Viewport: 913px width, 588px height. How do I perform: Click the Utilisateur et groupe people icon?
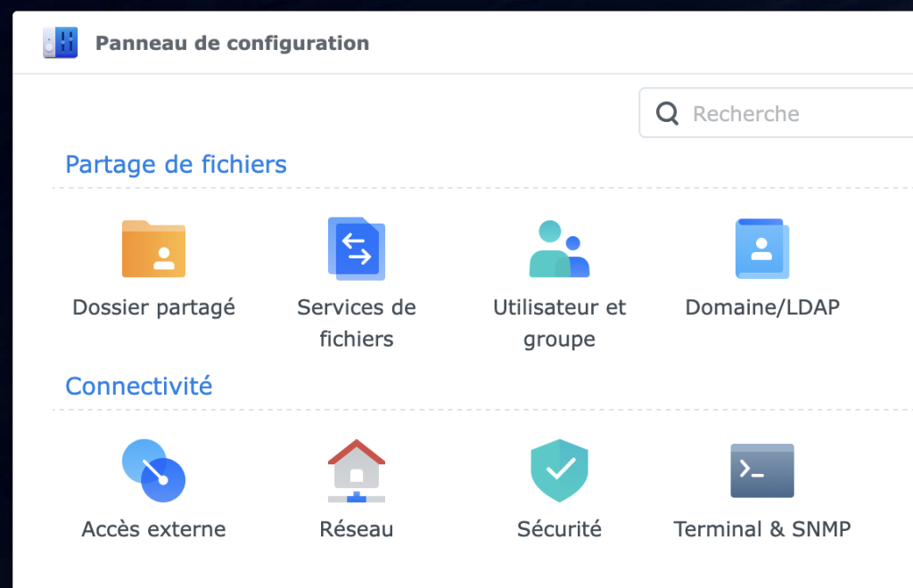tap(559, 249)
